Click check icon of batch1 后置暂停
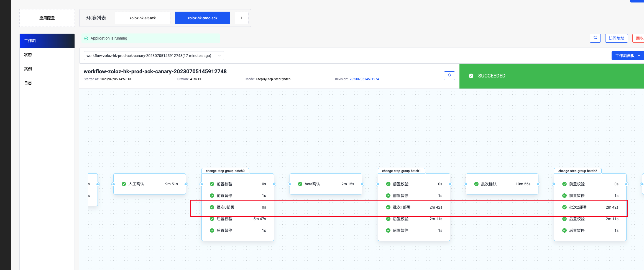The image size is (644, 270). click(388, 230)
